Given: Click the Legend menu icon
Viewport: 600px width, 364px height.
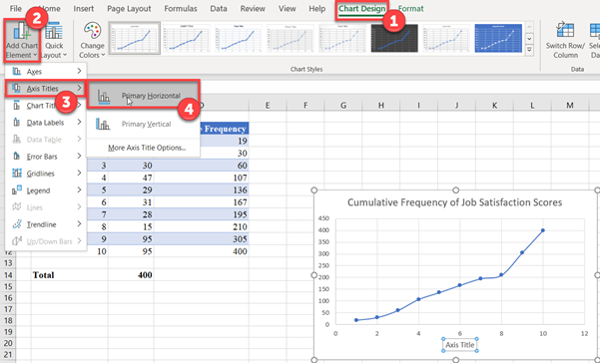Looking at the screenshot, I should 16,190.
